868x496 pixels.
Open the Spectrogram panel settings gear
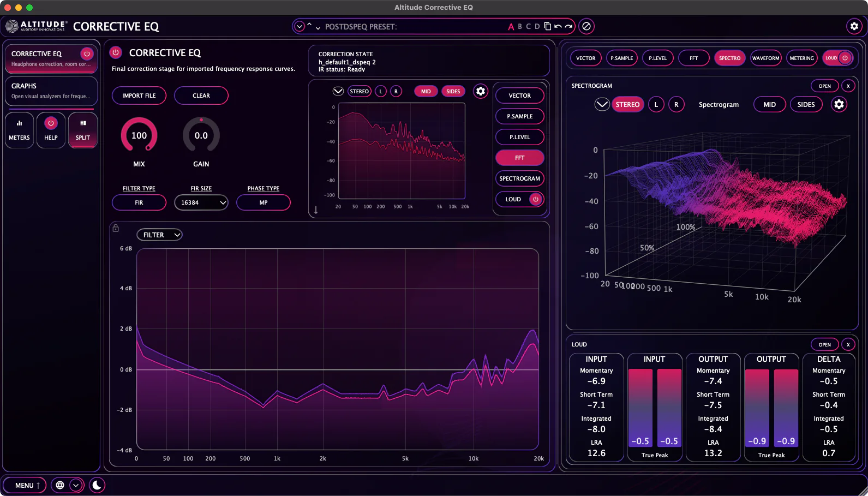pyautogui.click(x=839, y=104)
